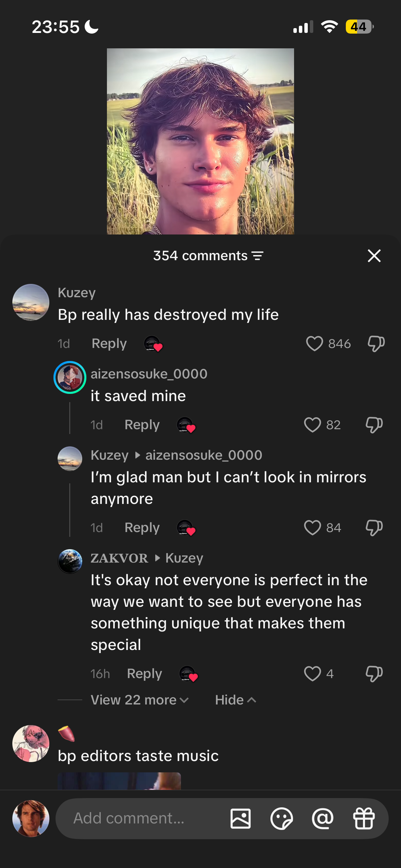
Task: Tap the @ mention icon
Action: pyautogui.click(x=323, y=818)
